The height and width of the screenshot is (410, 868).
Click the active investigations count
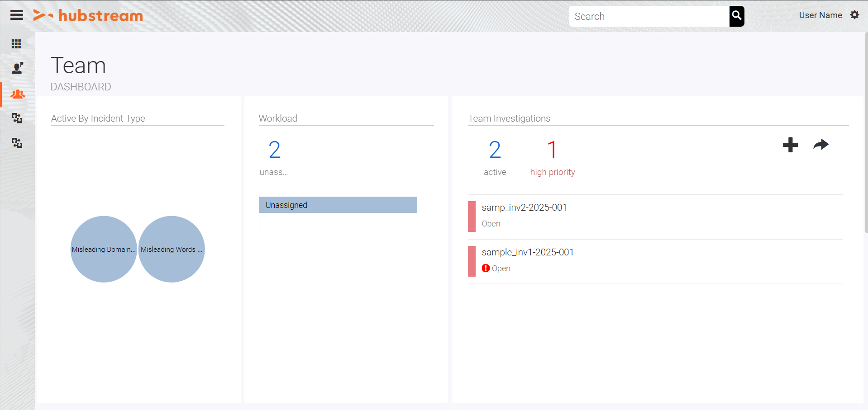(495, 150)
